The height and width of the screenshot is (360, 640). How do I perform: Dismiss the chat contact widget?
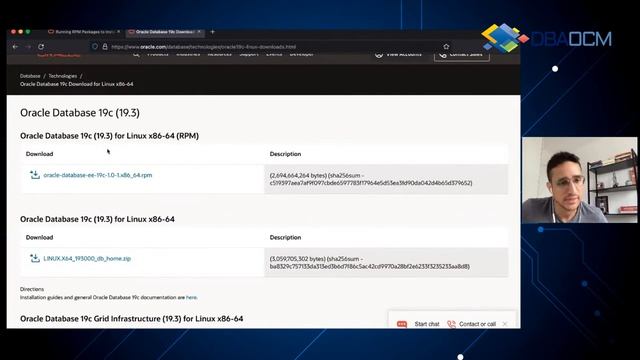point(505,324)
